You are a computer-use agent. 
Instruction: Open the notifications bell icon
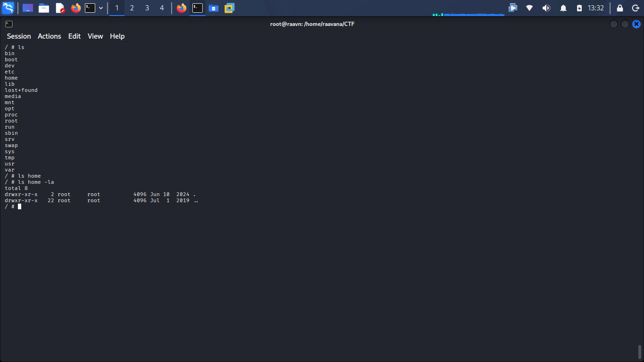563,8
